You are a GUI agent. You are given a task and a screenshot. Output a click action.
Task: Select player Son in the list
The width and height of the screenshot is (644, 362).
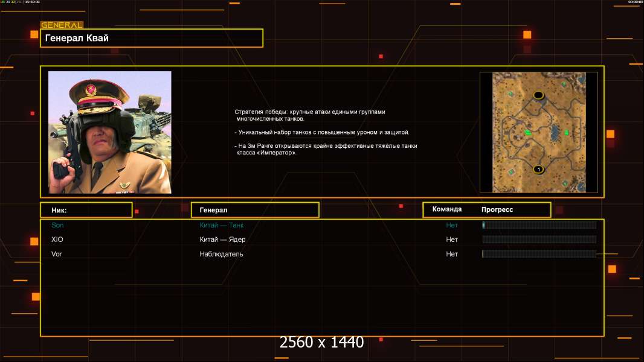(57, 225)
